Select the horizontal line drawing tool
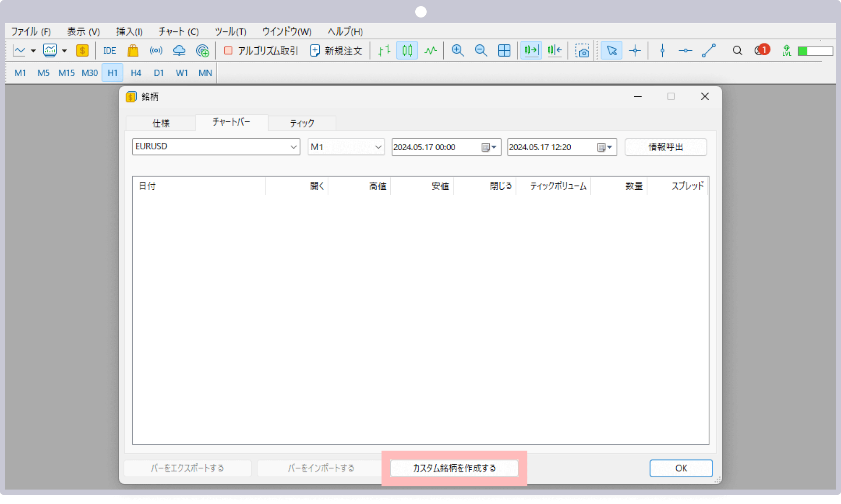 tap(686, 51)
